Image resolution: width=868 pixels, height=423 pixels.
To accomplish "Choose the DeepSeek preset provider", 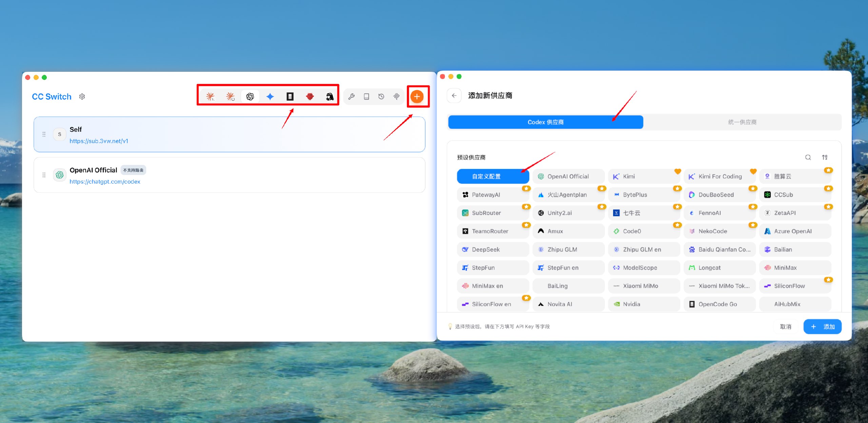I will click(x=493, y=250).
